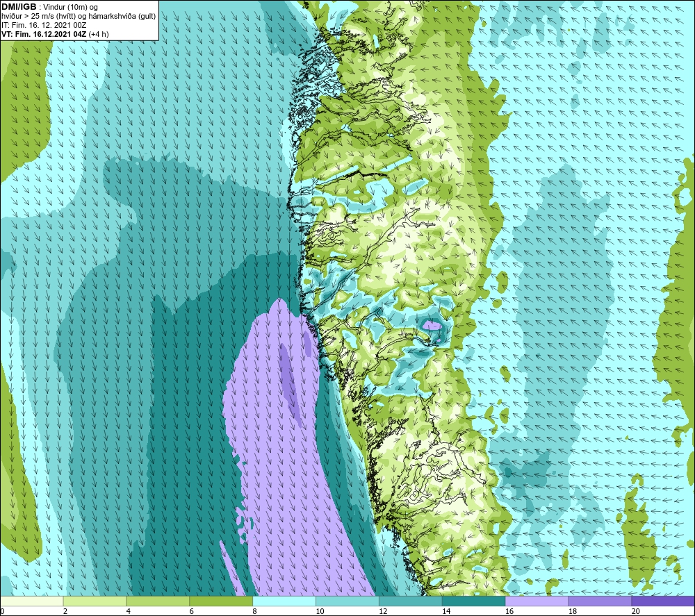Click the legend scale label "16"
The width and height of the screenshot is (695, 616).
509,611
